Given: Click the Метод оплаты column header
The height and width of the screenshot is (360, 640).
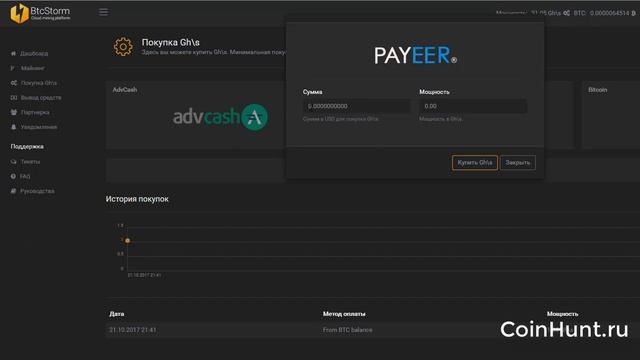Looking at the screenshot, I should point(344,314).
